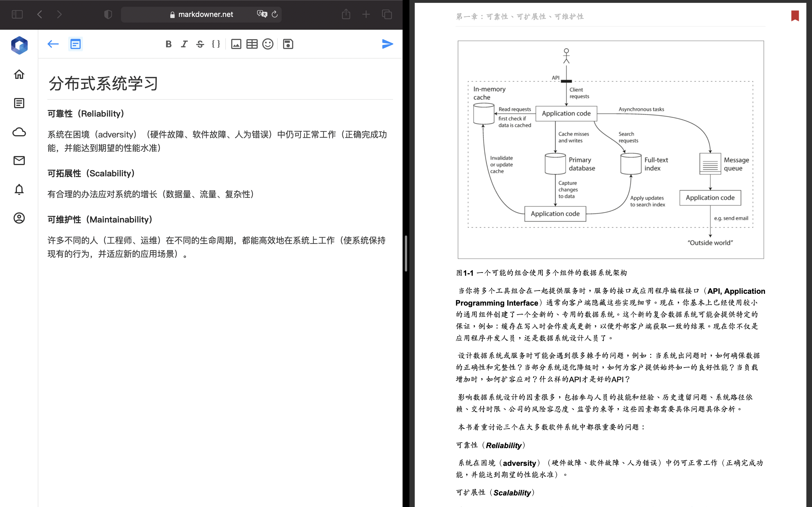Toggle the red bookmark on the page
The height and width of the screenshot is (507, 812).
point(795,16)
